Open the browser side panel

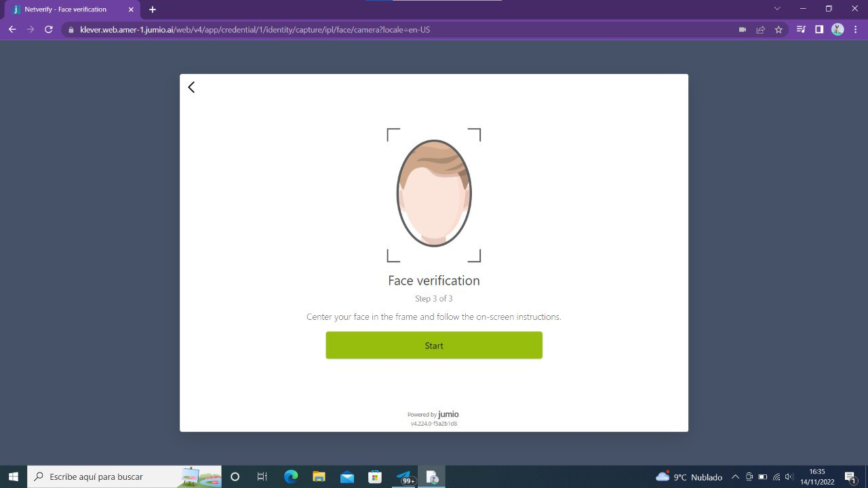[819, 29]
